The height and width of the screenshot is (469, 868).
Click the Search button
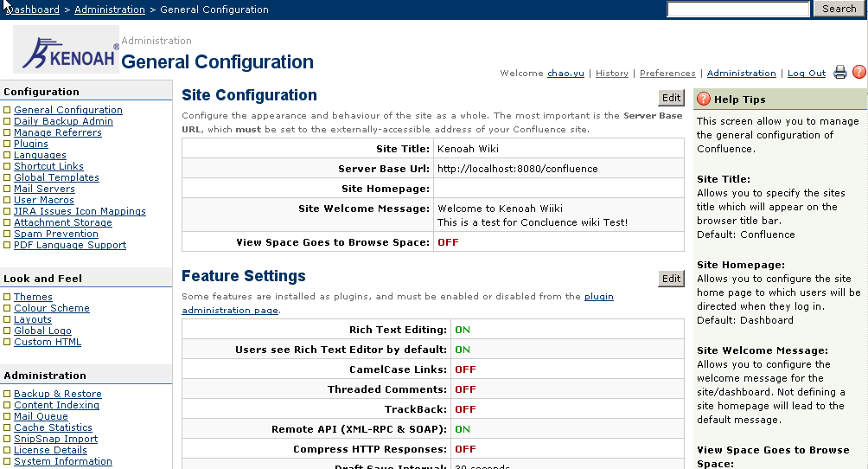pyautogui.click(x=839, y=9)
